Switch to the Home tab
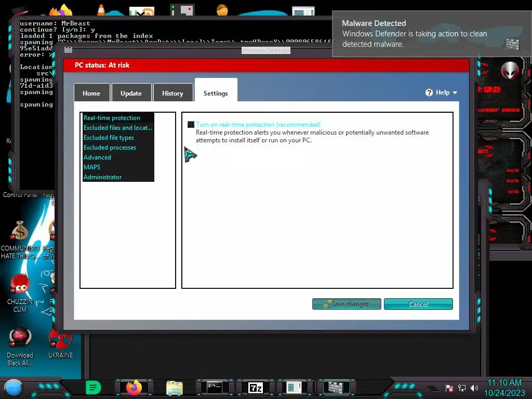This screenshot has width=532, height=399. click(x=91, y=92)
